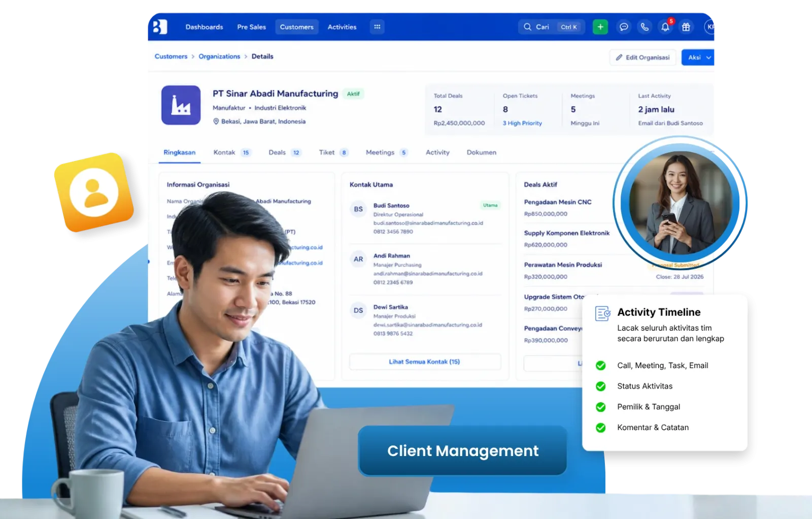Click the 'Close: 28 Jul 2026' date

click(680, 277)
